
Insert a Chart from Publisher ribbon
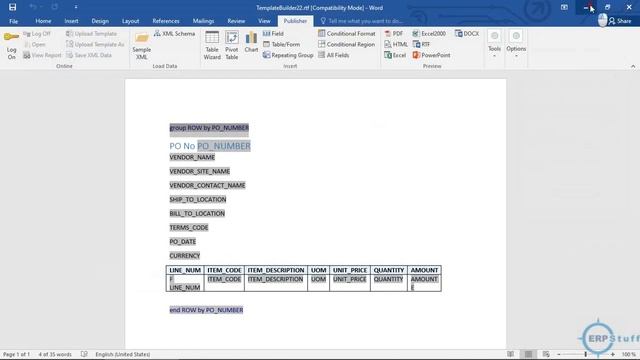(251, 42)
